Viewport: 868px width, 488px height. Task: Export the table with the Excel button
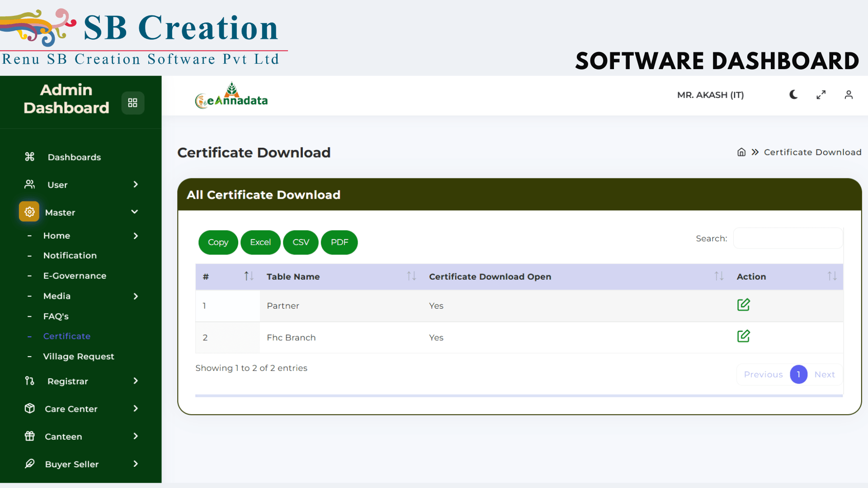click(260, 243)
